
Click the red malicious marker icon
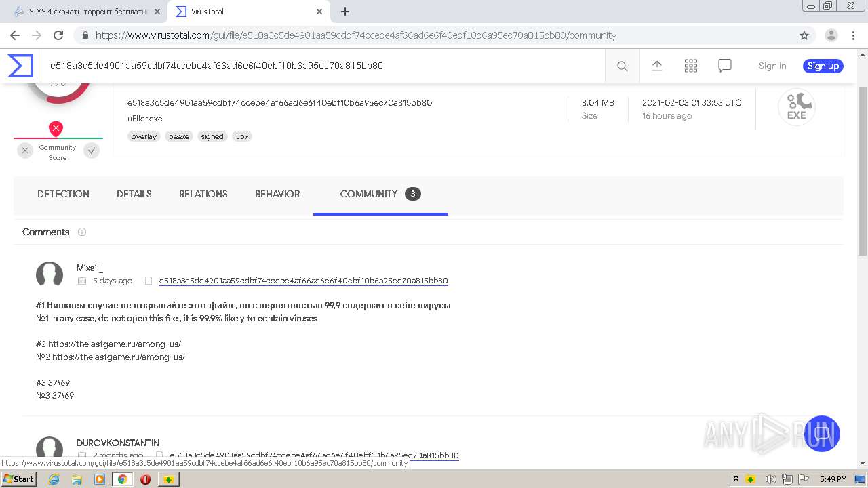[x=56, y=128]
